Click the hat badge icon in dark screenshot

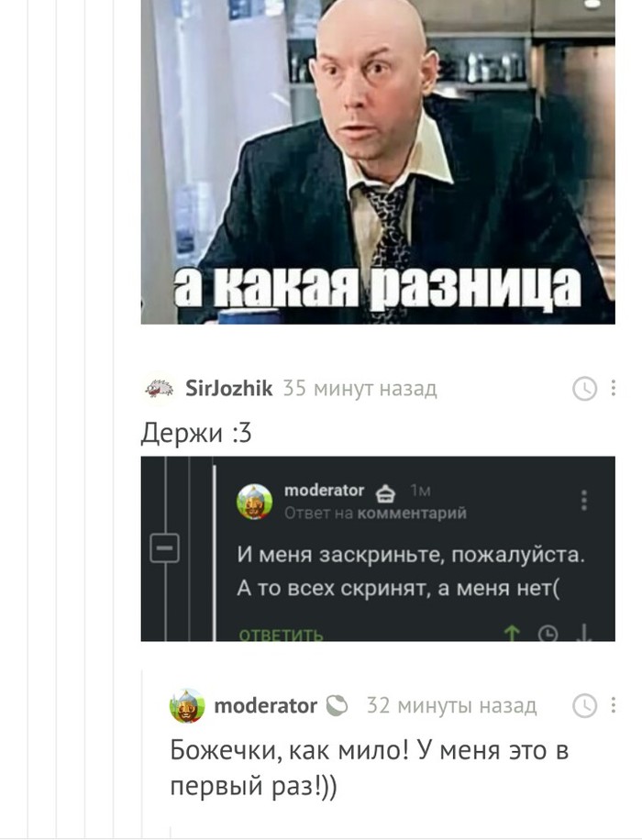pos(385,492)
